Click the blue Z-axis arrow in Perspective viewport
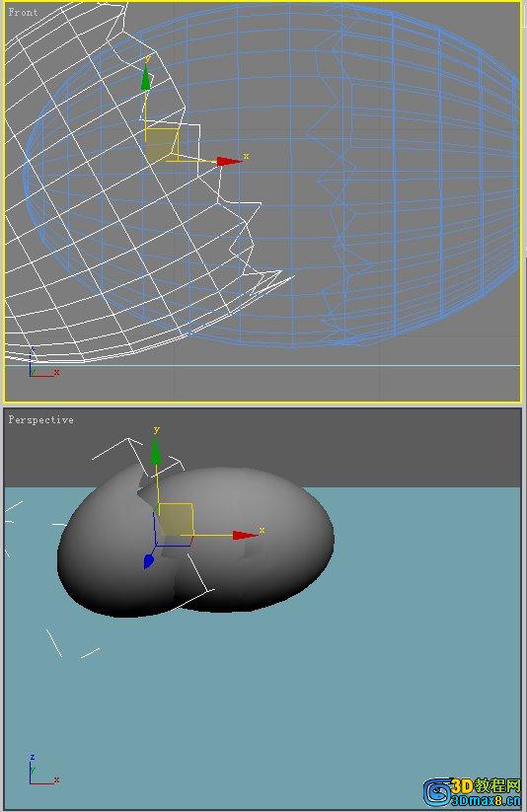Viewport: 527px width, 812px height. click(148, 561)
